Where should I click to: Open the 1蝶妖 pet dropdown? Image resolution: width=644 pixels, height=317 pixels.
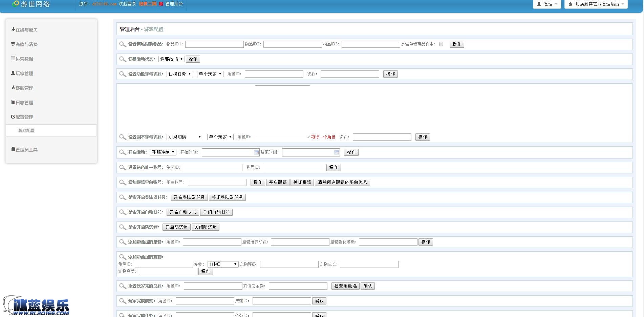[x=223, y=264]
